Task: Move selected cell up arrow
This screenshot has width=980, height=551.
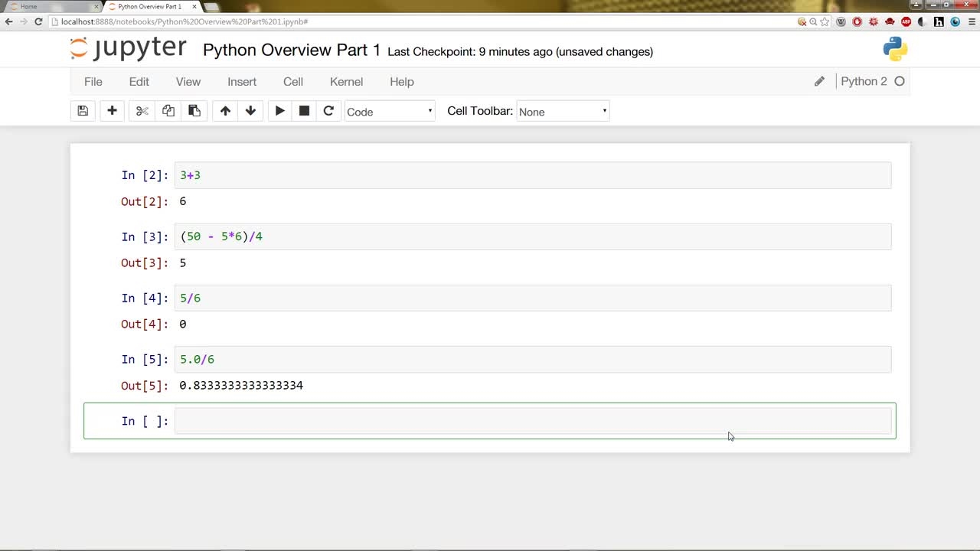Action: (225, 111)
